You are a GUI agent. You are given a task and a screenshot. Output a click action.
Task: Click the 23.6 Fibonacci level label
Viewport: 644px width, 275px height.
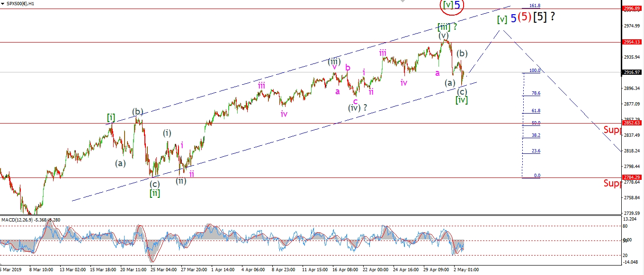(x=536, y=151)
